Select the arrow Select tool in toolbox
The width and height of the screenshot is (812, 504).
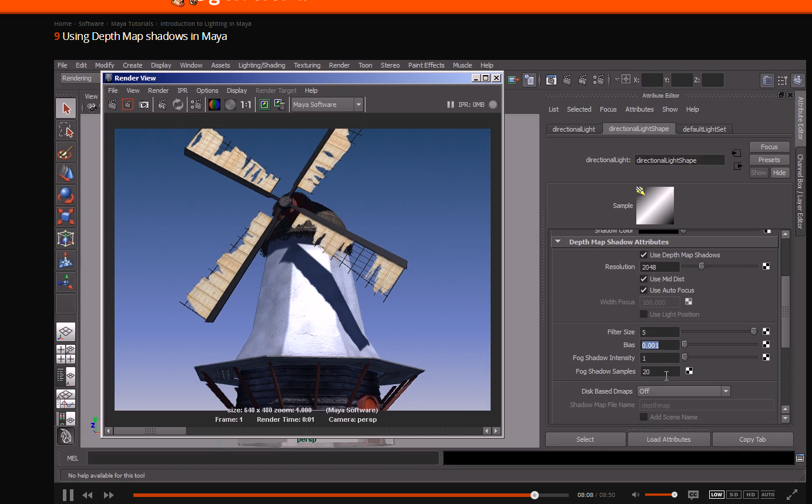[66, 108]
